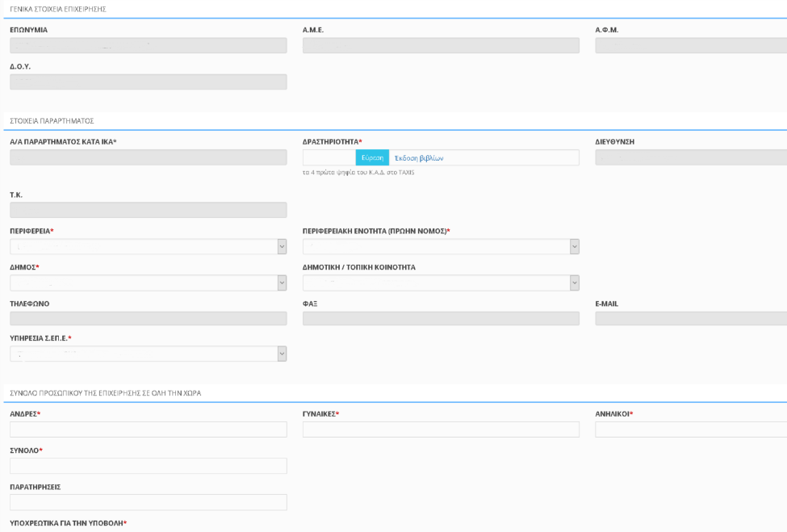Expand the ΠΕΡΙΦΕΡΕΙΑΚΗ ΕΝΟΤΗΤΑ (ΠΡΩΗΝ ΝΟΜΟΣ) dropdown
Viewport: 787px width, 532px height.
441,246
